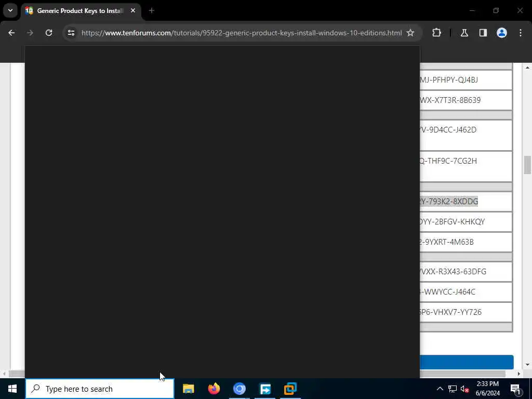
Task: Open site information icon in address bar
Action: 71,33
